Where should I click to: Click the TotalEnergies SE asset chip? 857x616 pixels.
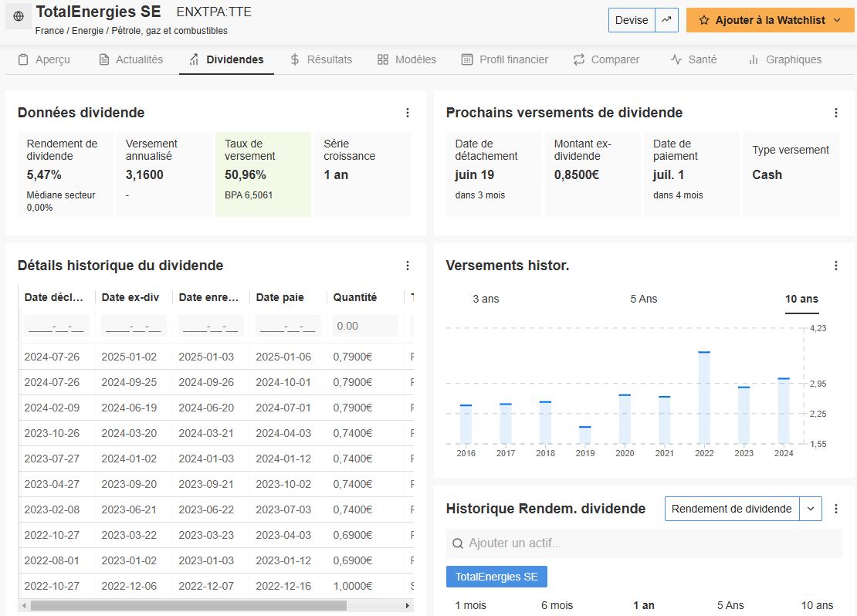(x=496, y=577)
